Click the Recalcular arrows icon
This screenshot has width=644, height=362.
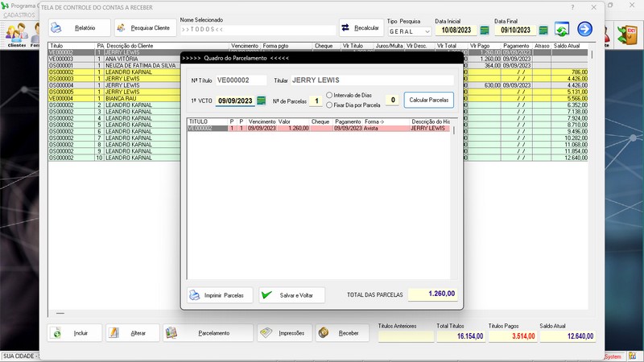point(345,27)
